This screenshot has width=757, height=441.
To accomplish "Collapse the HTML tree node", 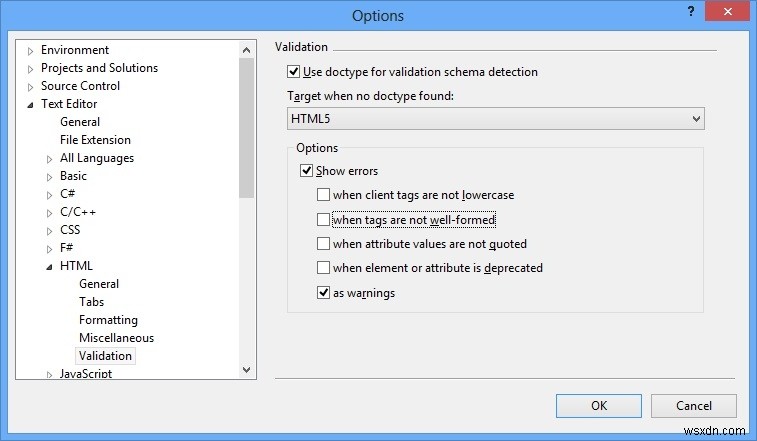I will tap(50, 267).
